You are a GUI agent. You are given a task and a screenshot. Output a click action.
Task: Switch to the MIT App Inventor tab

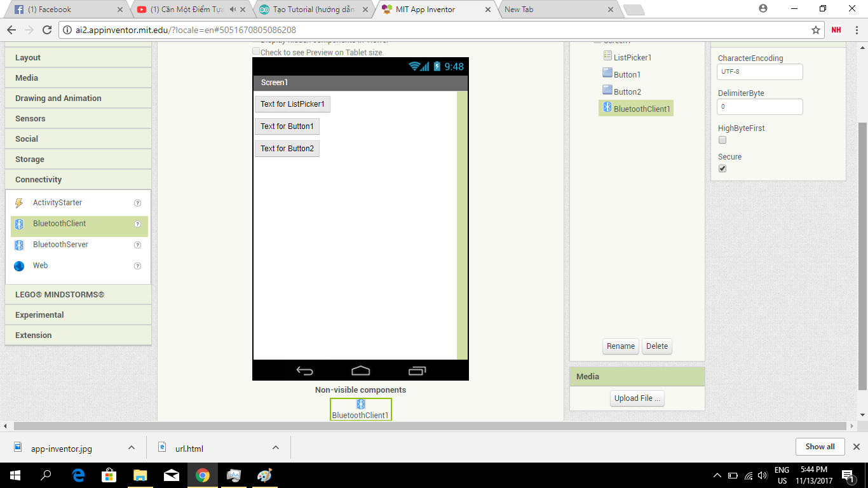point(435,10)
